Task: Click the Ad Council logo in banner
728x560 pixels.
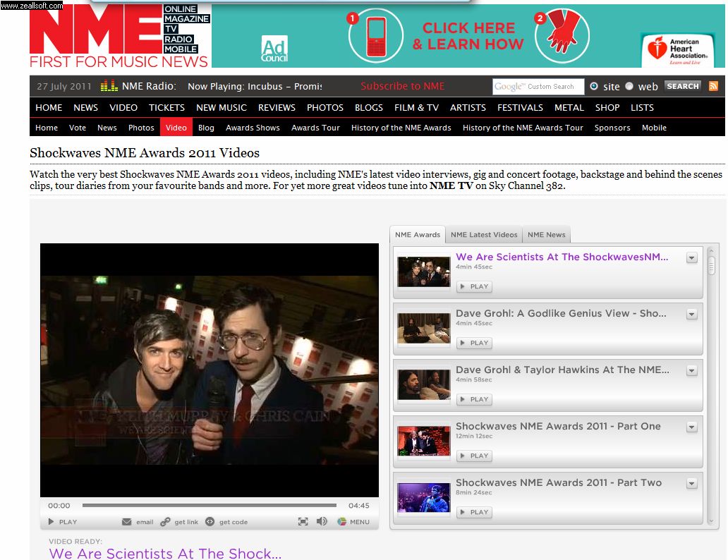Action: [274, 49]
